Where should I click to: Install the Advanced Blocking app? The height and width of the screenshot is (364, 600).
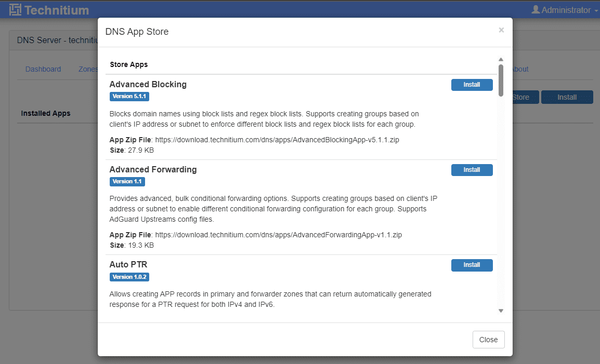pos(472,85)
